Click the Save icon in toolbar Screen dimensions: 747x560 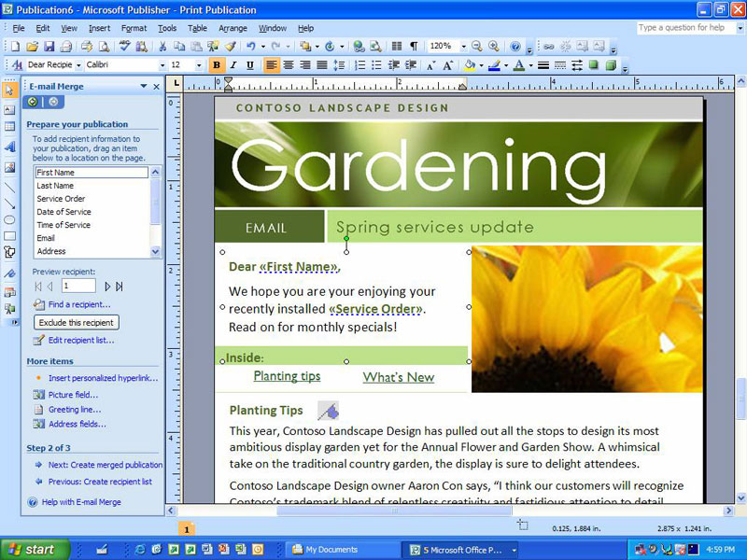pyautogui.click(x=48, y=46)
